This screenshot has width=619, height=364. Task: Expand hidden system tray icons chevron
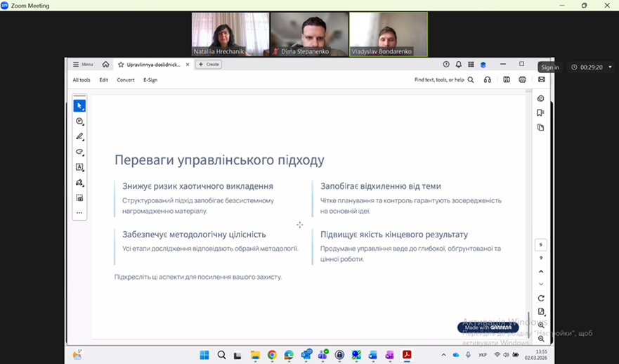(x=443, y=355)
